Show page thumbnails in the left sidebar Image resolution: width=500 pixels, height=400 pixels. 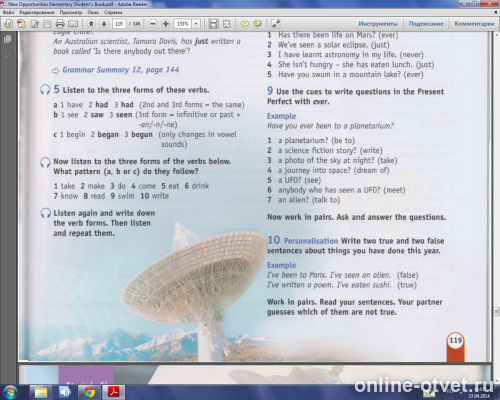point(7,40)
